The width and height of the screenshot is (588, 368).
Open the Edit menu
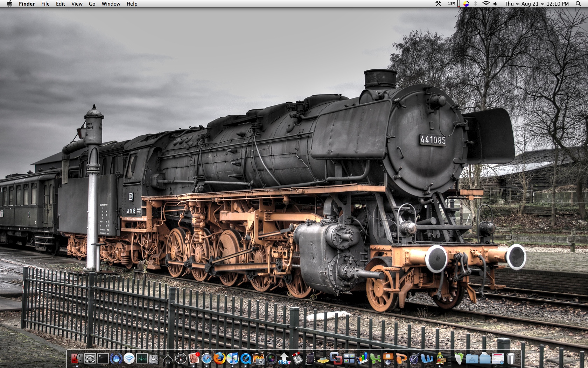tap(61, 4)
